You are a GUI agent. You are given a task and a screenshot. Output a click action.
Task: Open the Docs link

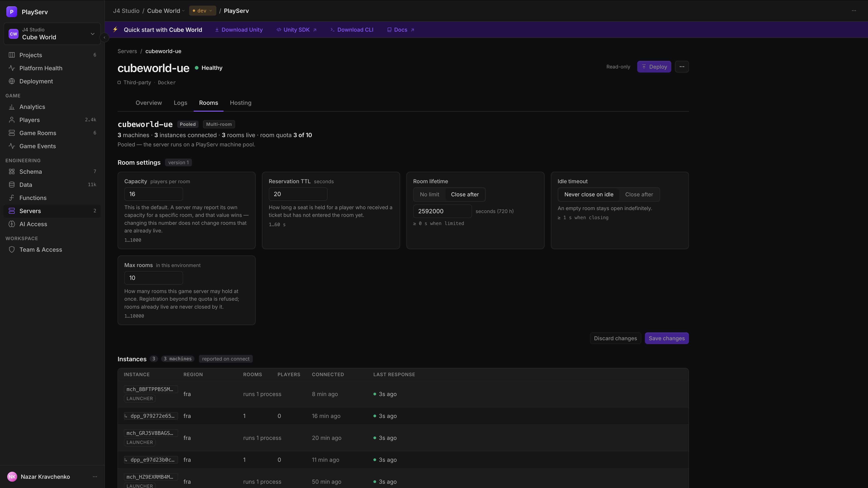(x=401, y=30)
